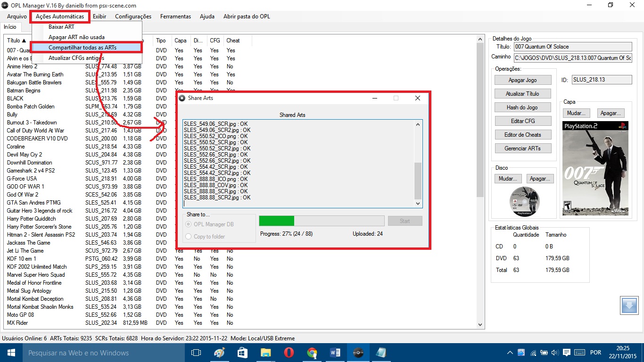Image resolution: width=644 pixels, height=362 pixels.
Task: Click the OPL Manager disc taskbar icon
Action: point(358,353)
